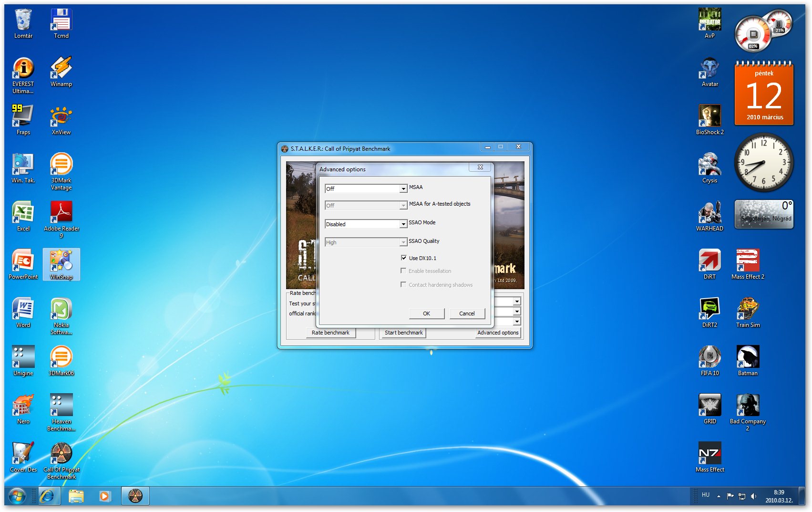
Task: Select Nokia Software desktop icon
Action: click(61, 316)
